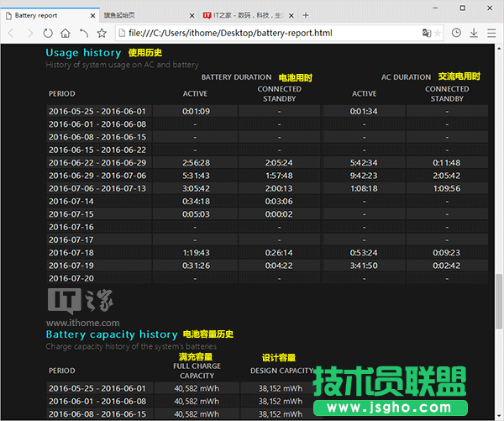Viewport: 504px width, 421px height.
Task: Go to the browser home page
Action: (66, 33)
